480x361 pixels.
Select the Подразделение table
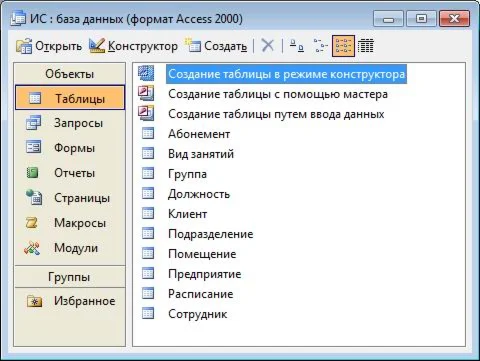click(211, 234)
